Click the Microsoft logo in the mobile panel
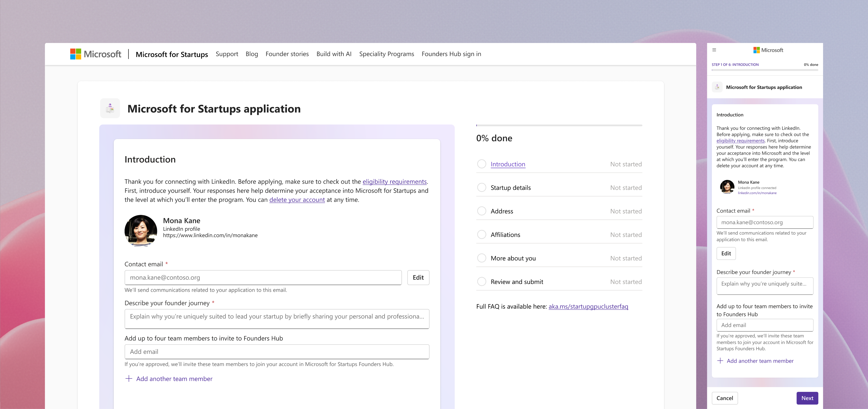The height and width of the screenshot is (409, 868). pyautogui.click(x=768, y=50)
